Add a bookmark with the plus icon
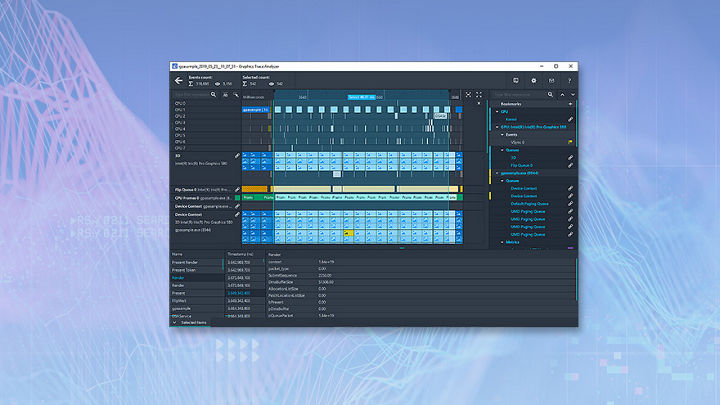Screen dimensions: 720x405 click(570, 104)
